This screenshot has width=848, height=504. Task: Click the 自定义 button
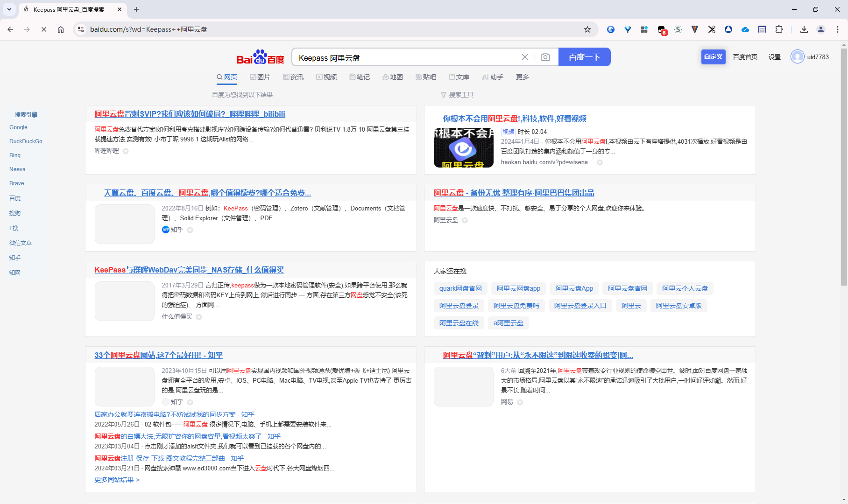(x=713, y=57)
